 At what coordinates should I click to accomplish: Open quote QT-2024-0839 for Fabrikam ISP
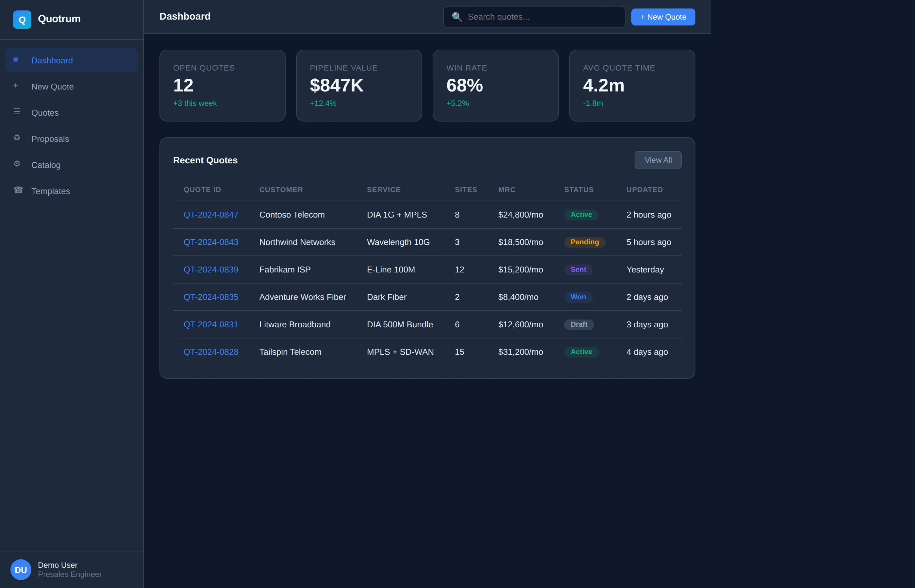[210, 269]
